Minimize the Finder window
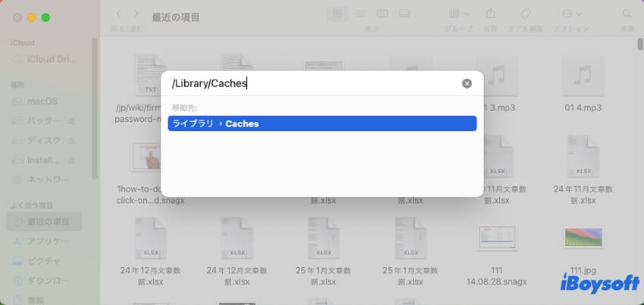 coord(32,17)
